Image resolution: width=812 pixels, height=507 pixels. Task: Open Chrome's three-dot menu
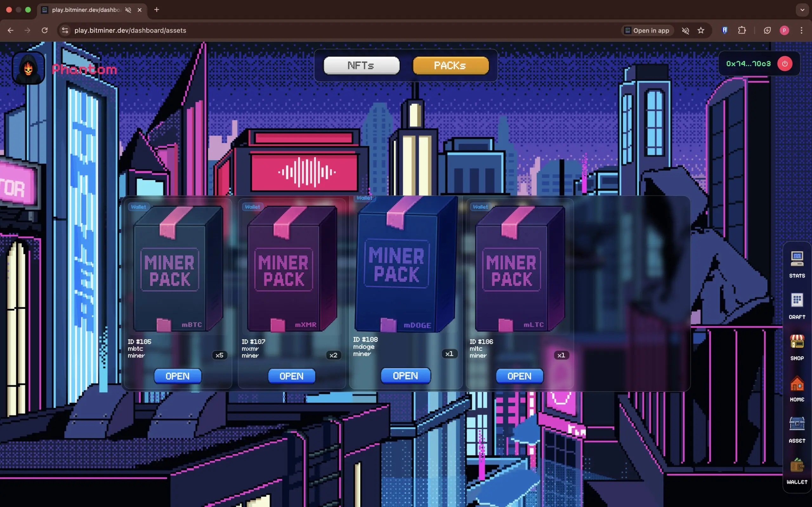coord(802,30)
